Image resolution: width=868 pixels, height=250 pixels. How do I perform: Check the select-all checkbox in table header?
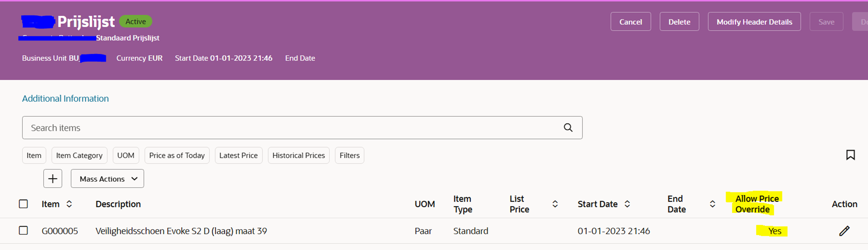click(23, 204)
